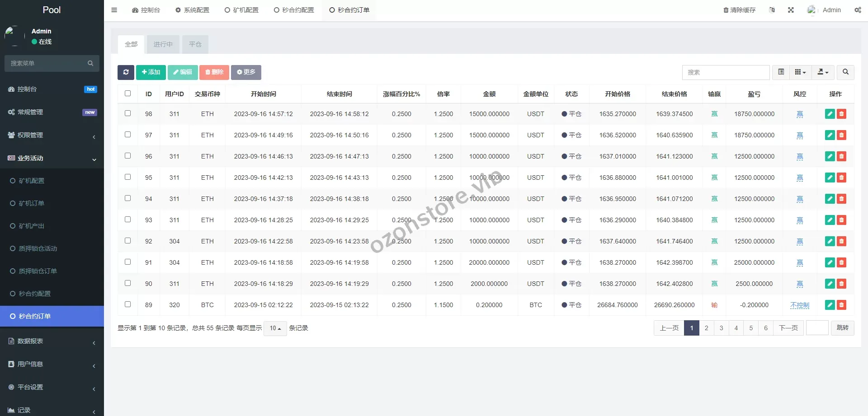Select the checkbox for order ID 92
Viewport: 868px width, 416px height.
pyautogui.click(x=127, y=241)
